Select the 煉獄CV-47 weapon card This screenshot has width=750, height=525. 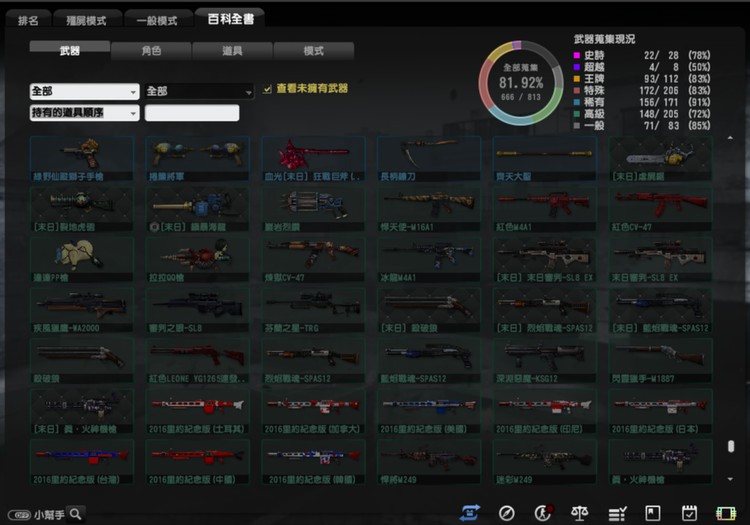(313, 260)
